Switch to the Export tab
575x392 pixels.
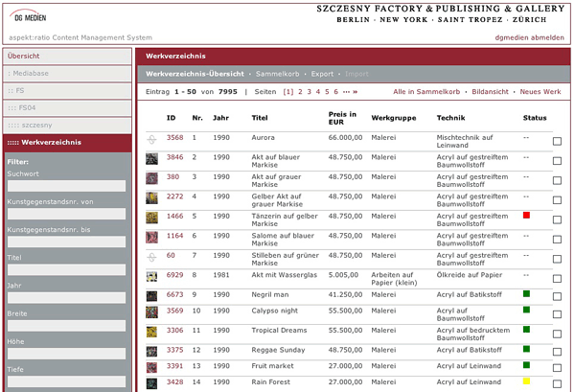click(x=322, y=74)
